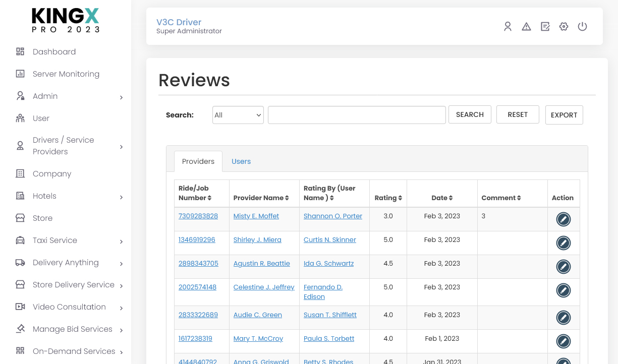Click the On-Demand Services grid icon
The height and width of the screenshot is (364, 618).
coord(20,351)
